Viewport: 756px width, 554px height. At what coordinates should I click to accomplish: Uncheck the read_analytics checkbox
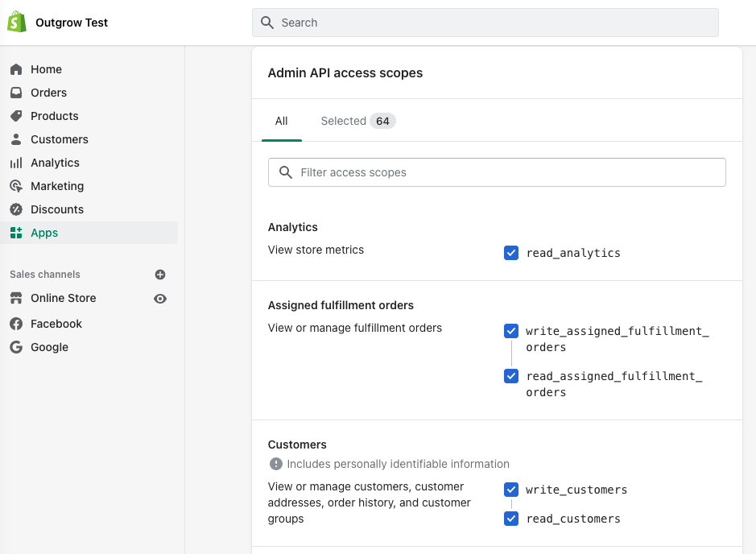[511, 253]
